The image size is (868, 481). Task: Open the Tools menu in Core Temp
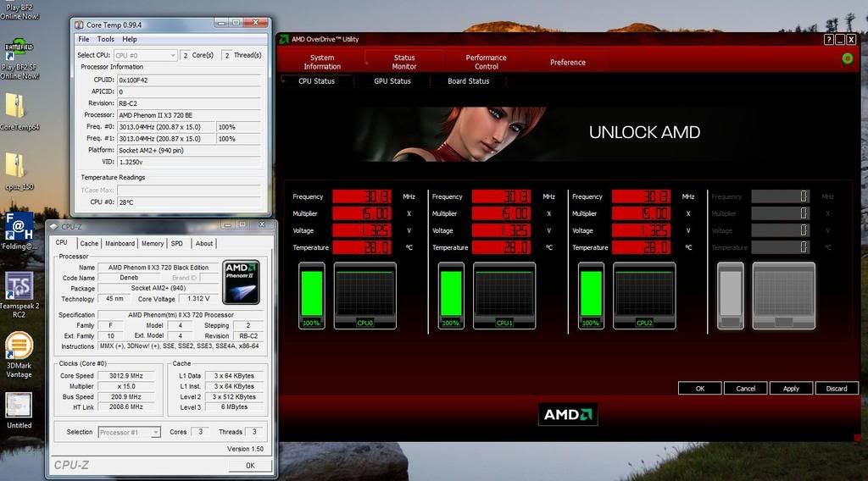click(x=106, y=39)
